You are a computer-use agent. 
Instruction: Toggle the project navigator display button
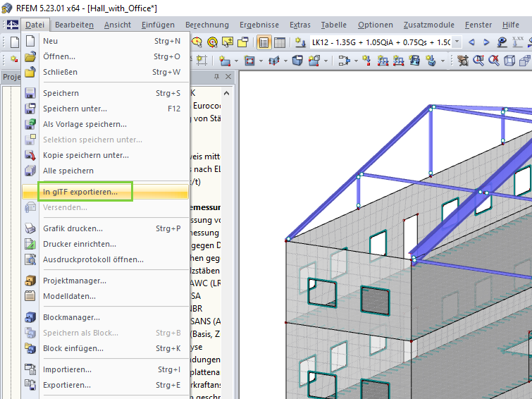point(264,42)
